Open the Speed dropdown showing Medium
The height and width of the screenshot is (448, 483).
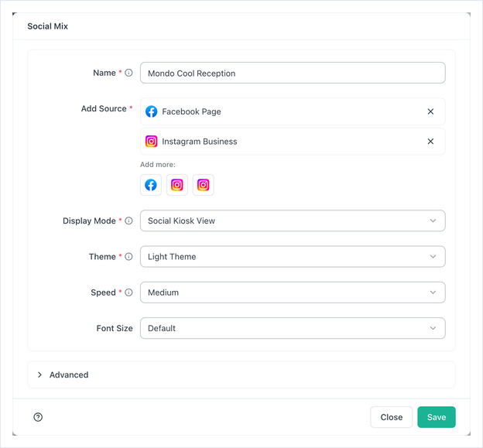293,292
